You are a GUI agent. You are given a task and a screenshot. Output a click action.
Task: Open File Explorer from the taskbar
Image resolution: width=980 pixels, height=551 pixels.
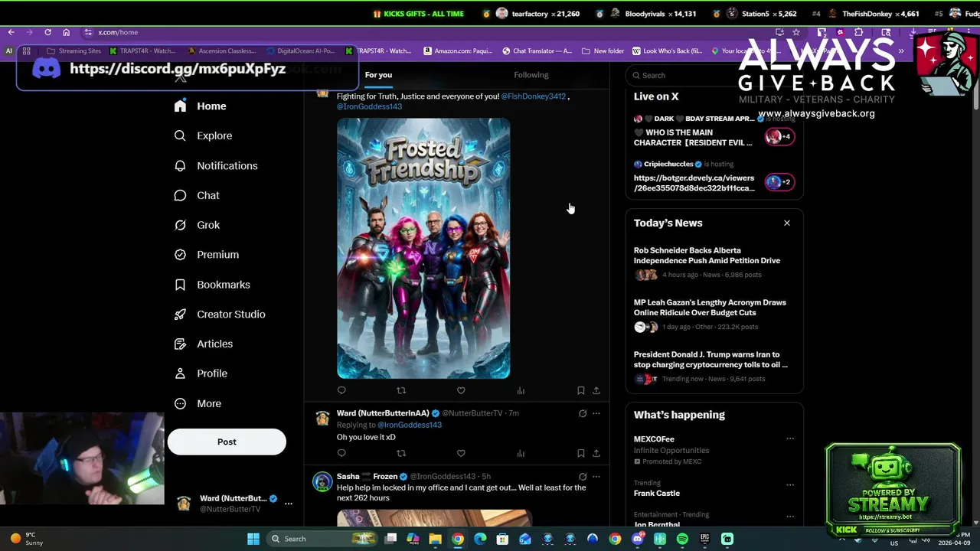[435, 539]
